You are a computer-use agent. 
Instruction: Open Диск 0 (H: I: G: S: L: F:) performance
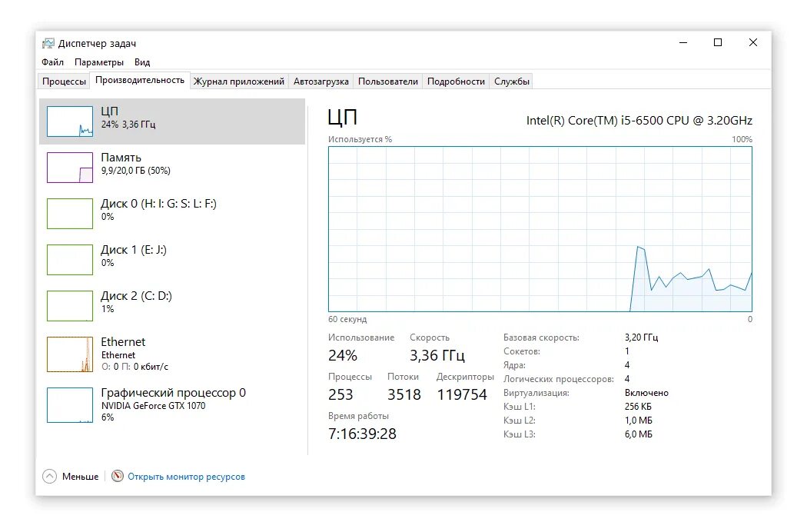172,213
